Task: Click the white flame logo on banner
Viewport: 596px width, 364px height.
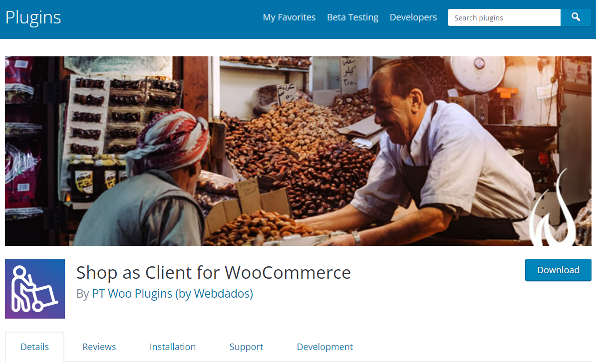Action: (x=553, y=209)
